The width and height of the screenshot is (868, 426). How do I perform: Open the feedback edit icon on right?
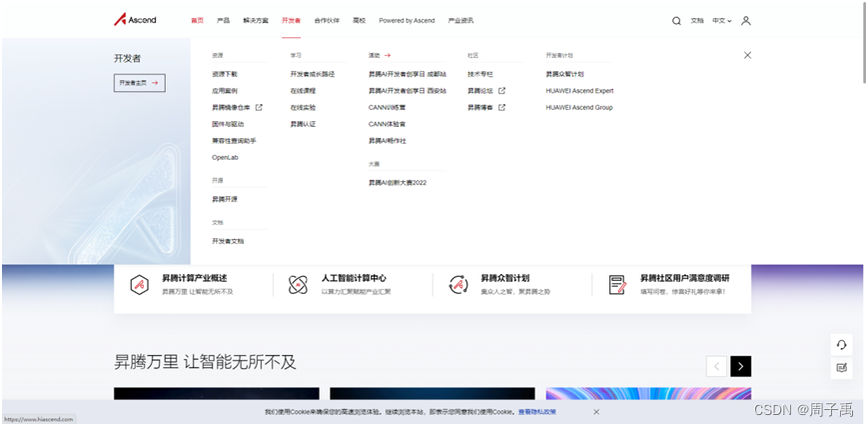[841, 367]
